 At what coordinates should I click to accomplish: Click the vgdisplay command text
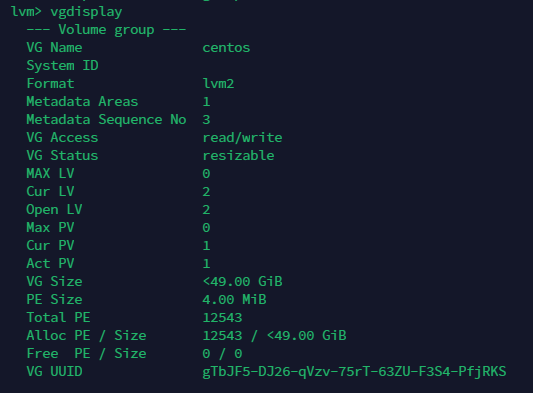click(86, 12)
